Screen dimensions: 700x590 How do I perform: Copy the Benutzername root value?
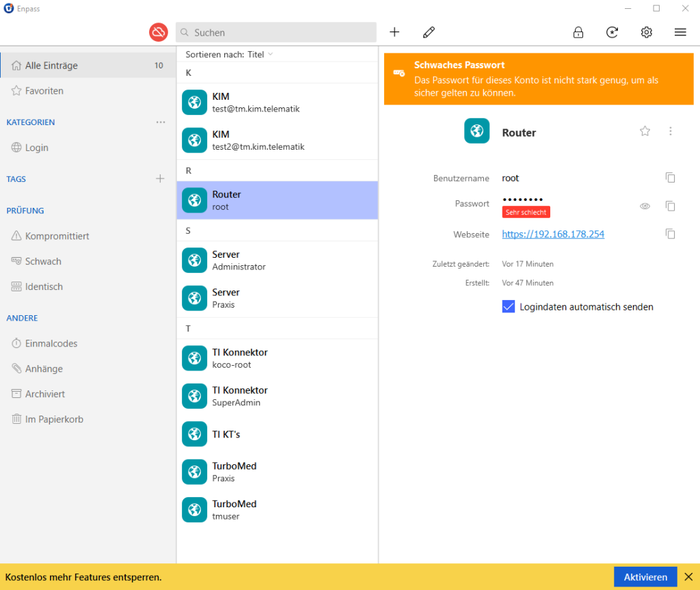671,178
